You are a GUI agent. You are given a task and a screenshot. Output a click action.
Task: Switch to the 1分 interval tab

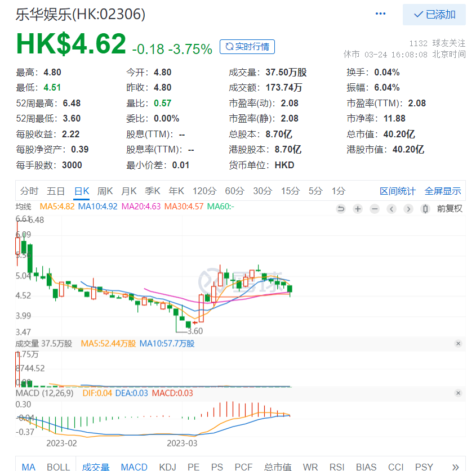click(338, 191)
